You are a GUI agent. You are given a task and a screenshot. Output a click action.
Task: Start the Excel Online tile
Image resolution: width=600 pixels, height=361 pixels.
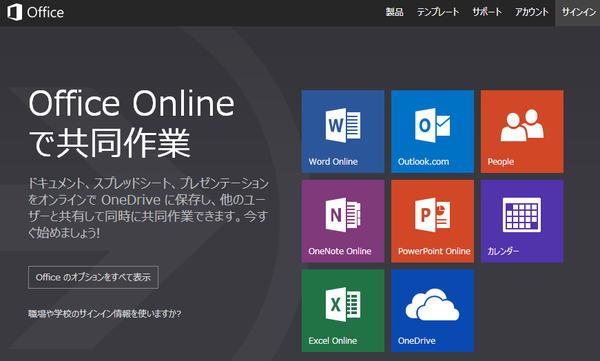click(343, 310)
